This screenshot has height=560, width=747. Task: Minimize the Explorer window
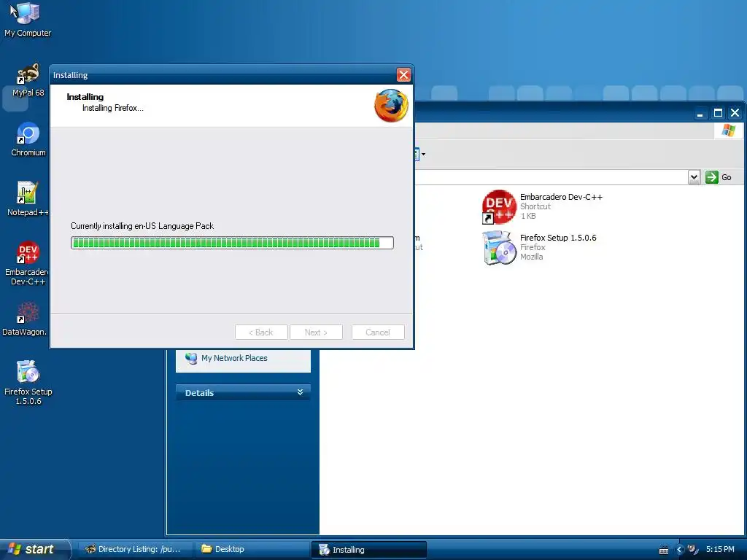point(700,113)
